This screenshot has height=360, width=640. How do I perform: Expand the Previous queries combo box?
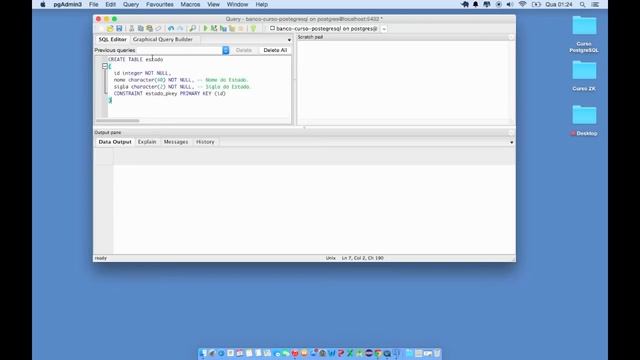(x=226, y=50)
